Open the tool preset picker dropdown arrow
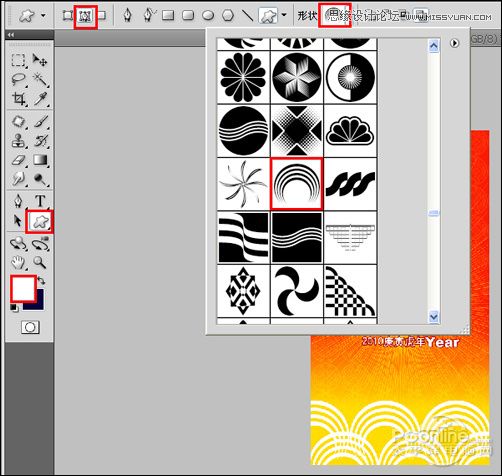The image size is (502, 476). [43, 15]
